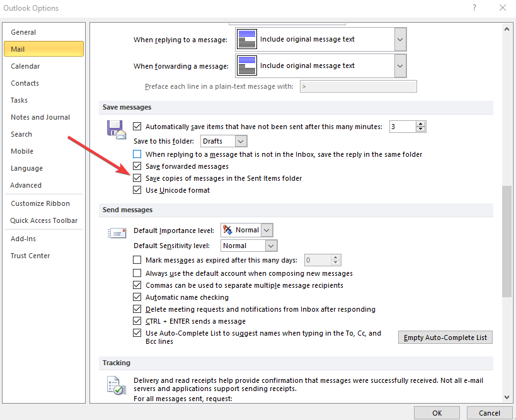
Task: Toggle commas separate multiple recipients checkbox
Action: coord(137,285)
